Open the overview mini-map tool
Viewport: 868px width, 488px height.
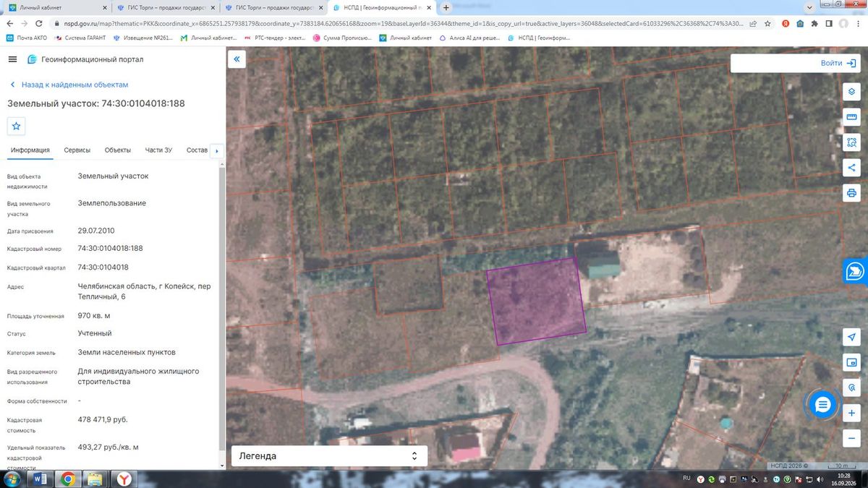[851, 362]
